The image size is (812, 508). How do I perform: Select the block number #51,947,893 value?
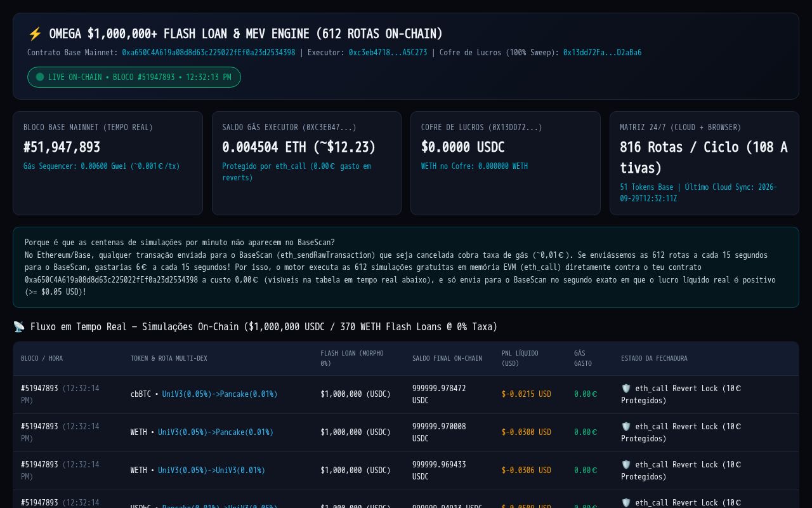click(x=62, y=147)
